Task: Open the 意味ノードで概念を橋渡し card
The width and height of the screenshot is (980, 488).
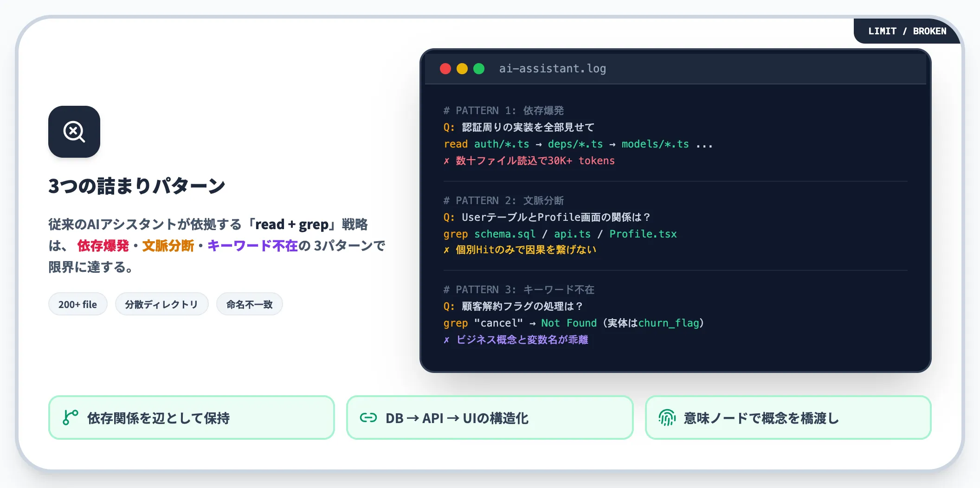Action: [788, 417]
